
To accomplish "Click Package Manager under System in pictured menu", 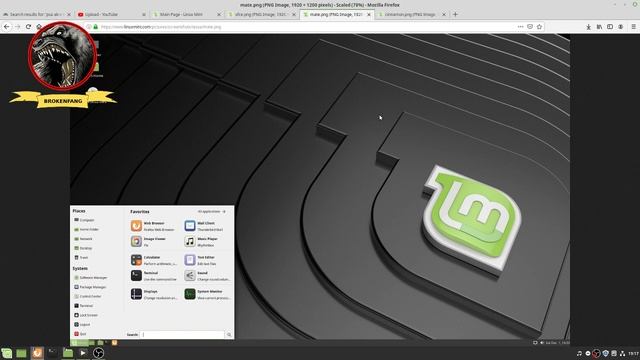I will [90, 287].
